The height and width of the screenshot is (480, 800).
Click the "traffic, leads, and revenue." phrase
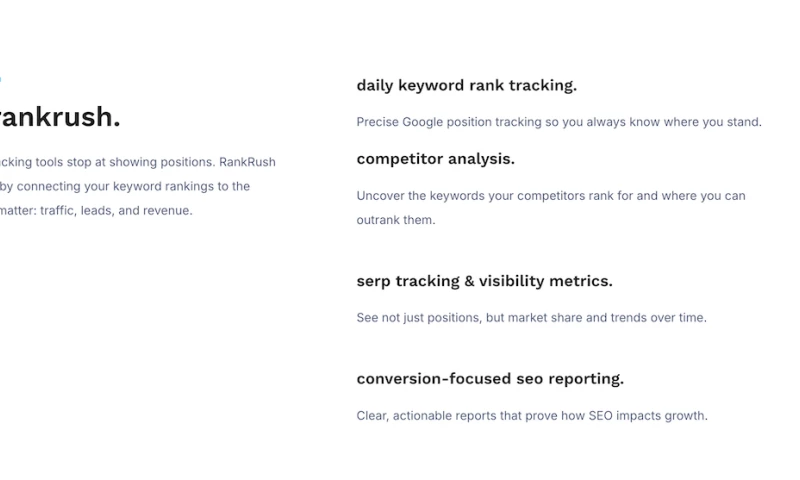(x=116, y=211)
